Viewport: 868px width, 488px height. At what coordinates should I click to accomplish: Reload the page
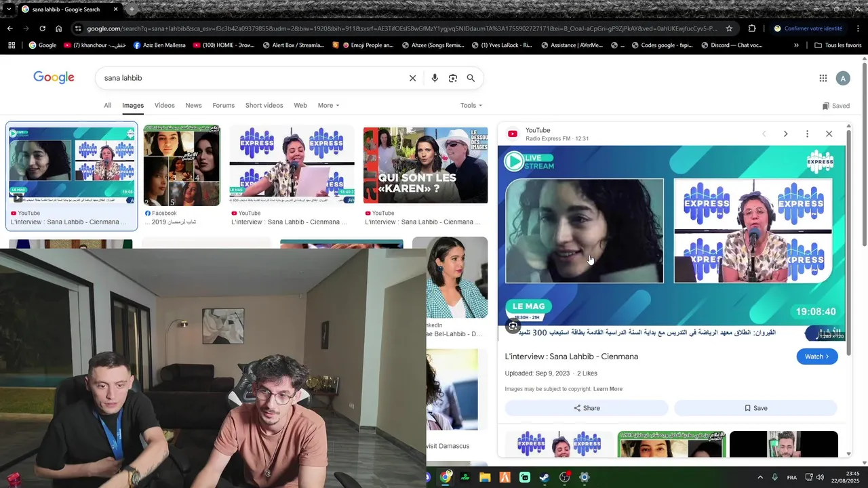[42, 28]
